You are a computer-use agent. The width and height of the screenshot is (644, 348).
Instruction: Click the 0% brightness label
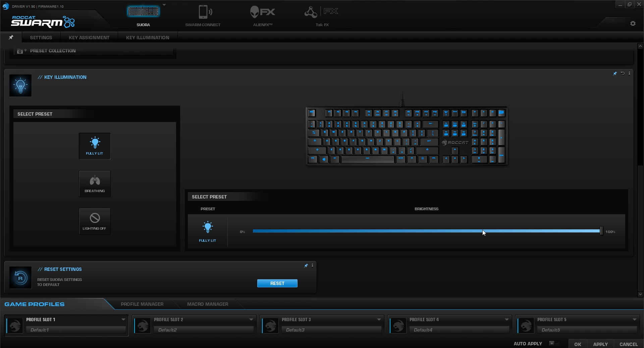tap(243, 232)
